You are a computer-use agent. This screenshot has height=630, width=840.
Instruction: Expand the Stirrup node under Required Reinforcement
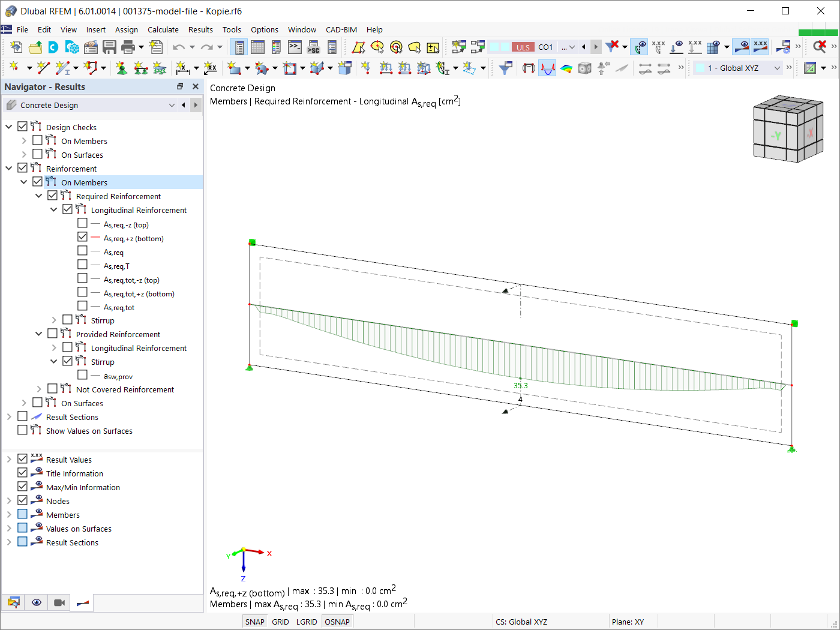(x=53, y=320)
